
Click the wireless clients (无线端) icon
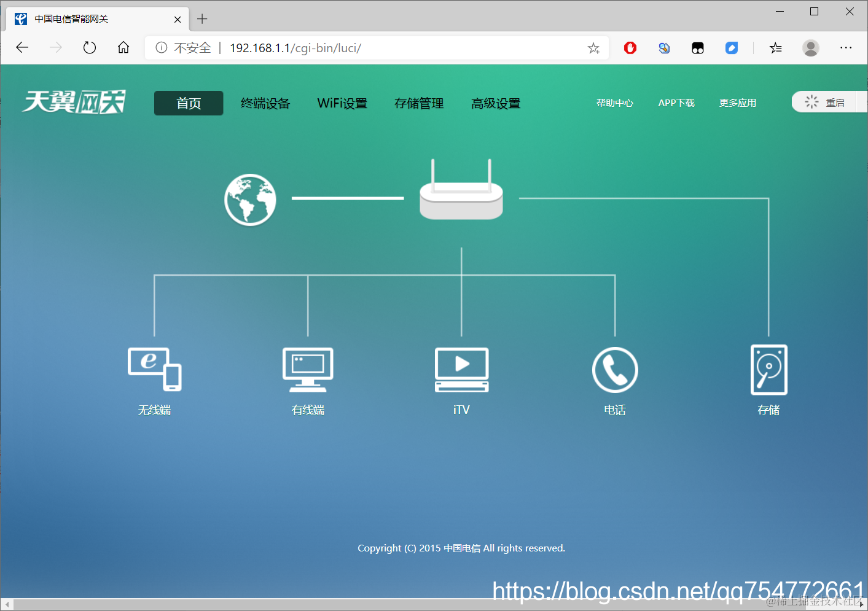pos(154,370)
